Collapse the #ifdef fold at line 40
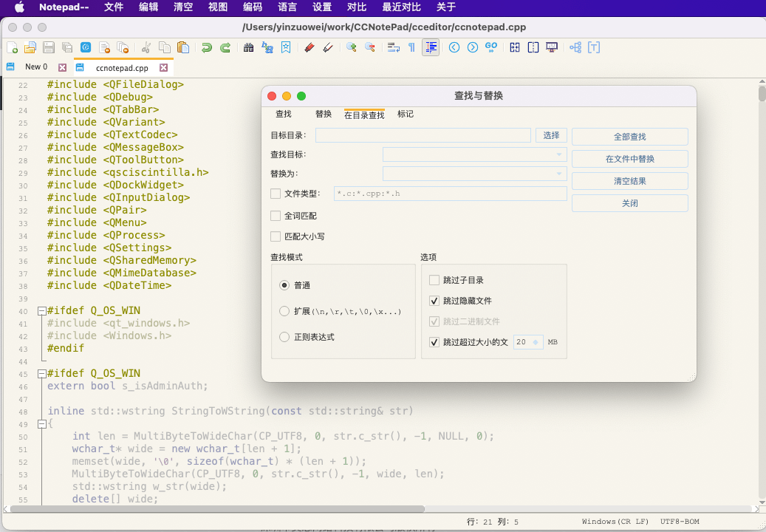Viewport: 766px width, 532px height. click(x=42, y=311)
